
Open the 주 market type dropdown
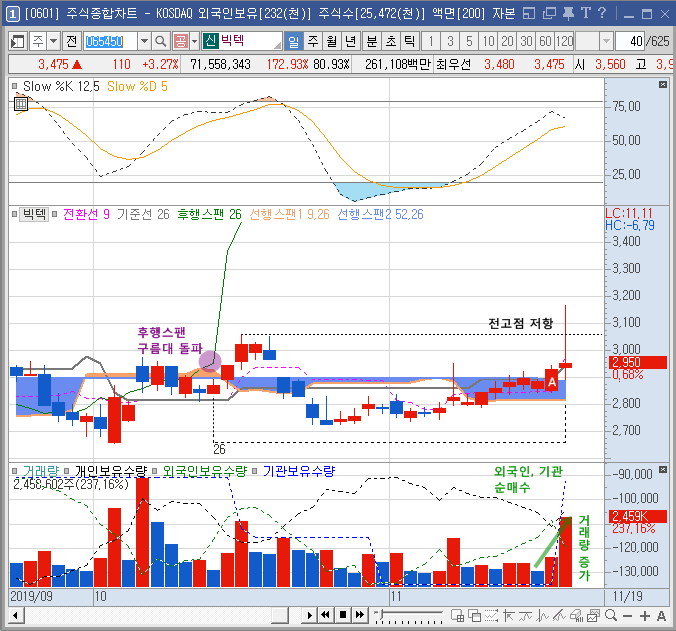pos(53,42)
